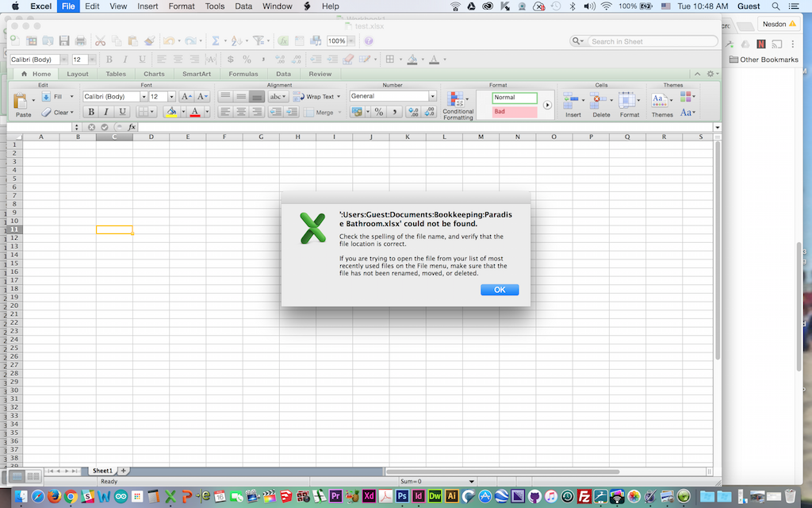The width and height of the screenshot is (812, 508).
Task: Click the fx button in the formula bar
Action: click(132, 127)
